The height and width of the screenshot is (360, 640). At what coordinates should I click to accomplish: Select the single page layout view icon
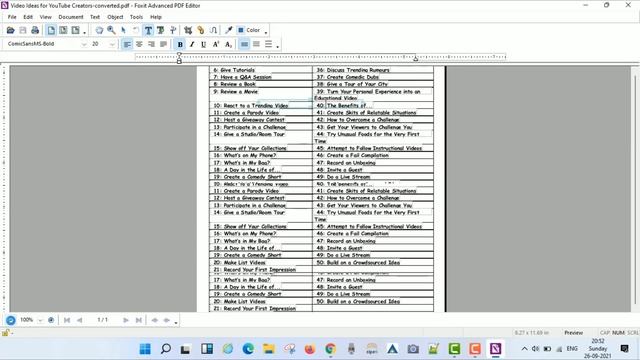coord(51,30)
